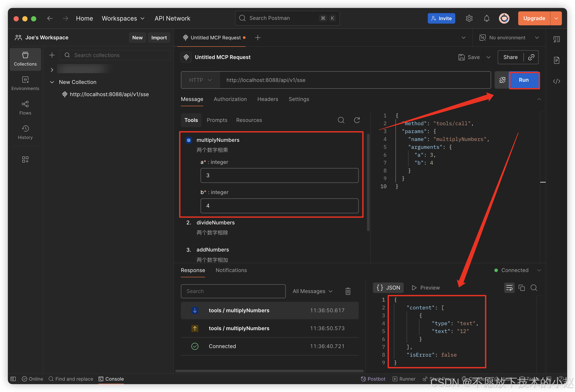Click the Invite button
575x392 pixels.
click(441, 18)
